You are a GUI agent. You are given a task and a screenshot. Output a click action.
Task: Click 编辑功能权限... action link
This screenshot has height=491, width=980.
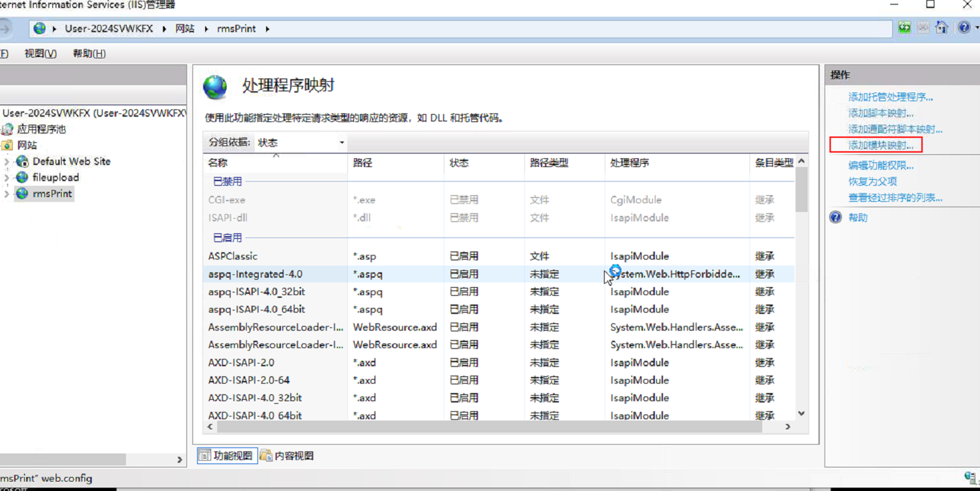[881, 166]
